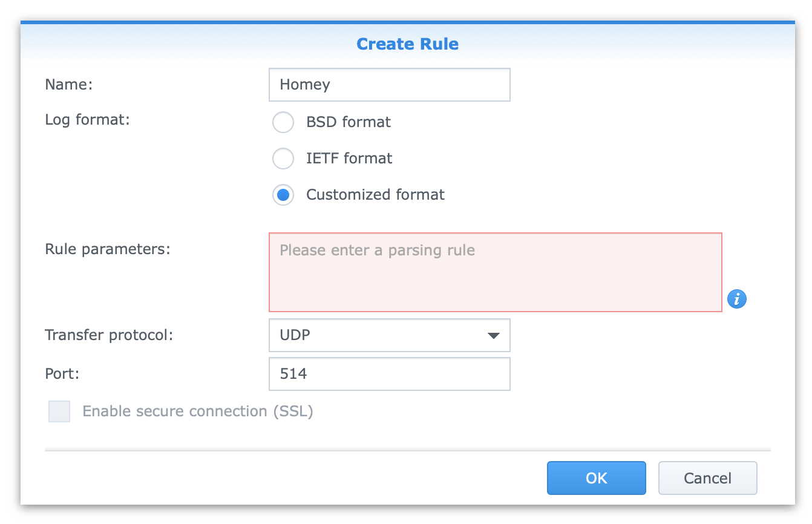Click the "Port:" label
The image size is (812, 524).
pos(62,374)
